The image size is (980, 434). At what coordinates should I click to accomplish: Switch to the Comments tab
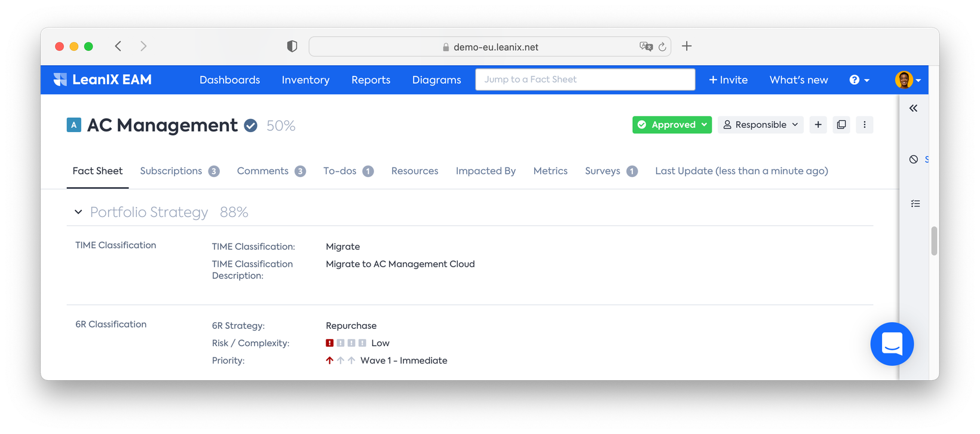(271, 171)
